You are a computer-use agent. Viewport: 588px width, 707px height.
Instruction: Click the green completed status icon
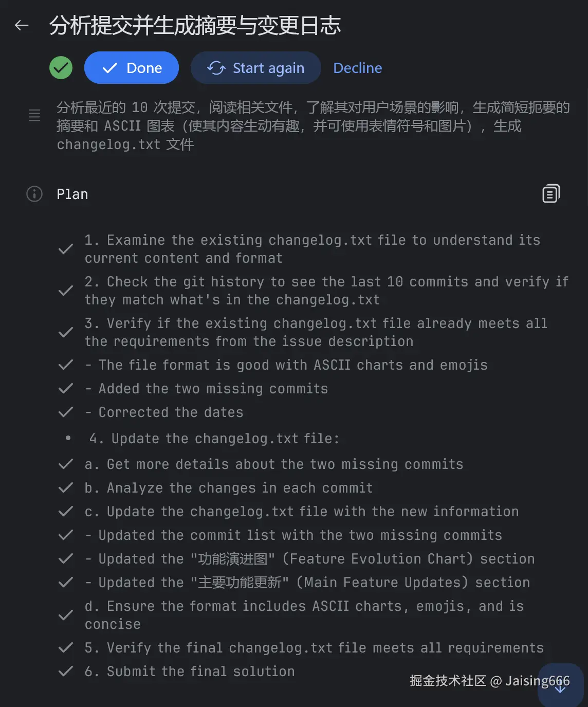pyautogui.click(x=61, y=68)
